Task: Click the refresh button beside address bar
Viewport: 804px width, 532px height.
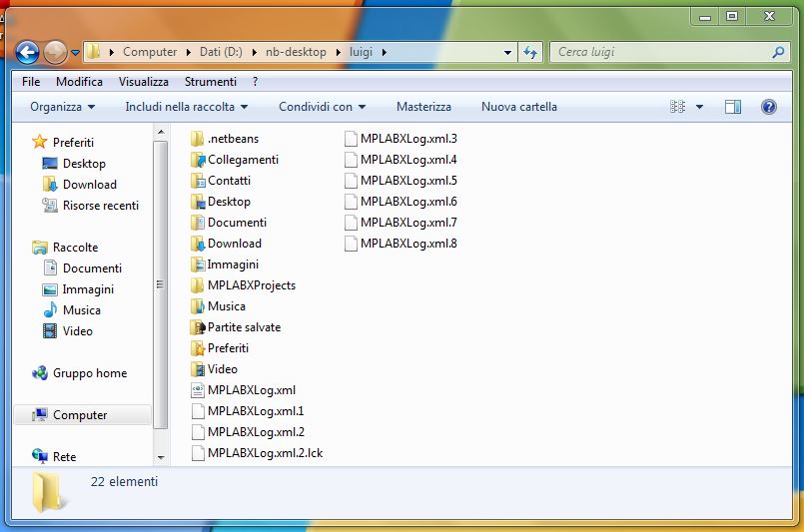Action: 530,52
